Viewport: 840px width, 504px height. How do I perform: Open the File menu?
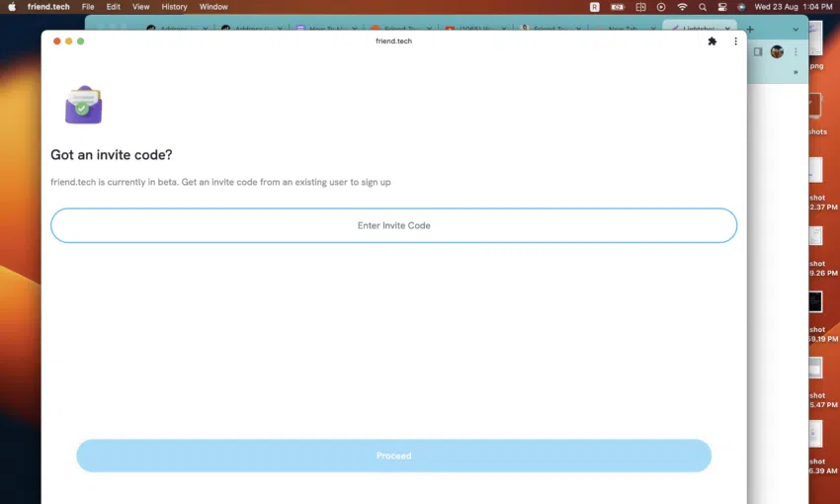coord(88,7)
